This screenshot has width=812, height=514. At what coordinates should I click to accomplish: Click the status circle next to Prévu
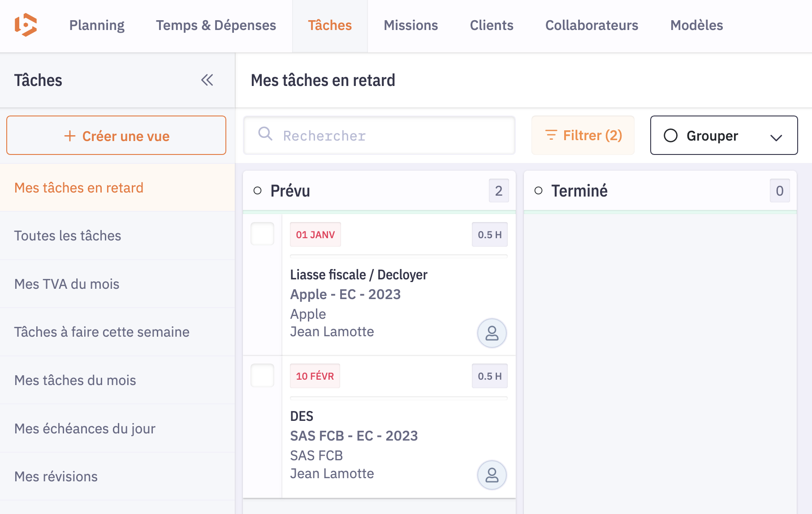pos(258,190)
